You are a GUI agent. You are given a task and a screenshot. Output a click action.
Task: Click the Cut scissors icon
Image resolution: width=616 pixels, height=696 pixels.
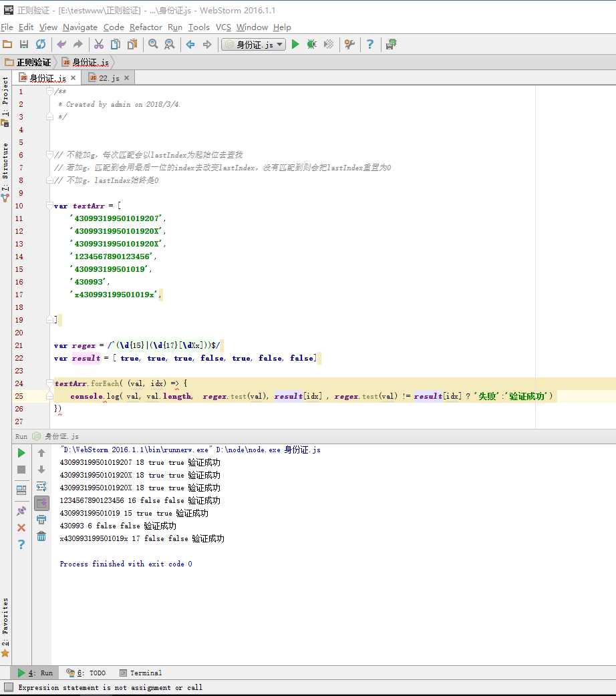click(x=98, y=44)
